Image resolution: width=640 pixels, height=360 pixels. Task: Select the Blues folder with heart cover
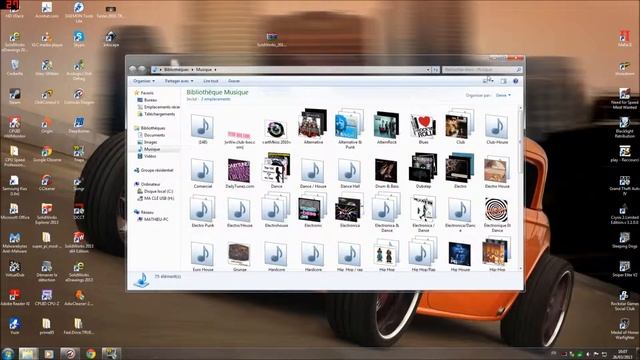[423, 128]
